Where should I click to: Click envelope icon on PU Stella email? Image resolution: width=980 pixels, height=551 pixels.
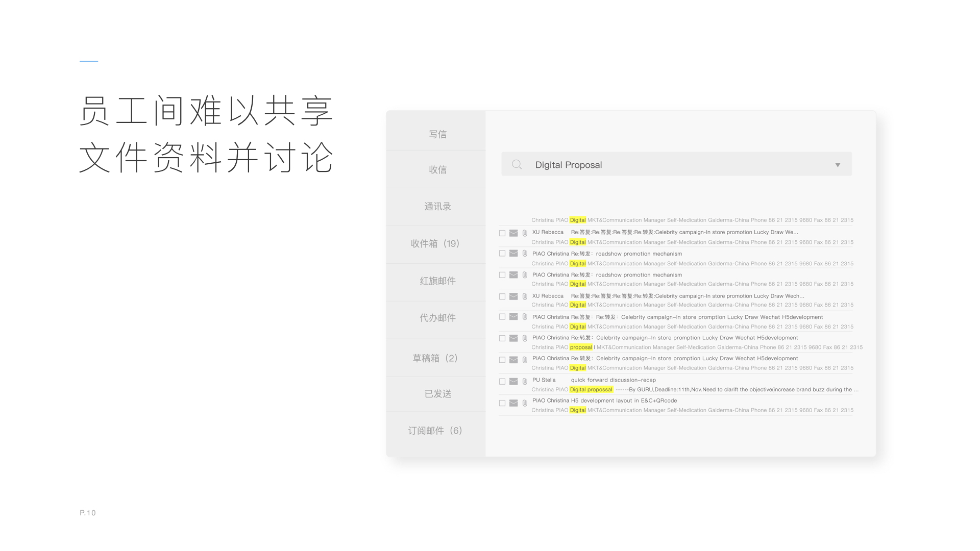pyautogui.click(x=513, y=382)
